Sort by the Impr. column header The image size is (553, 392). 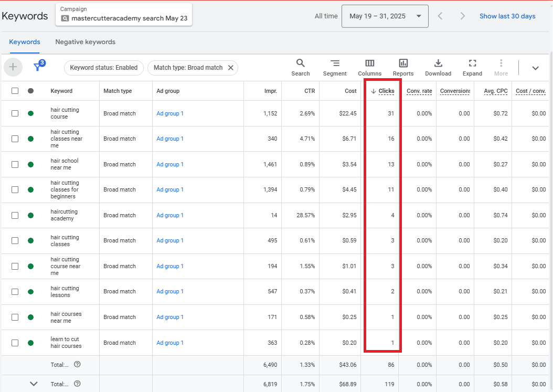271,91
